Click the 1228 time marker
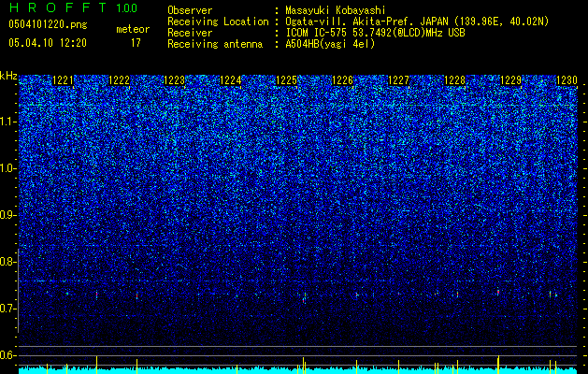 tap(454, 80)
